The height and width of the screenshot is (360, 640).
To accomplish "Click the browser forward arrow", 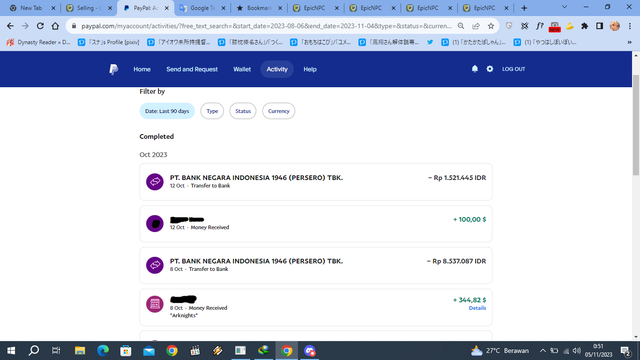I will tap(25, 26).
